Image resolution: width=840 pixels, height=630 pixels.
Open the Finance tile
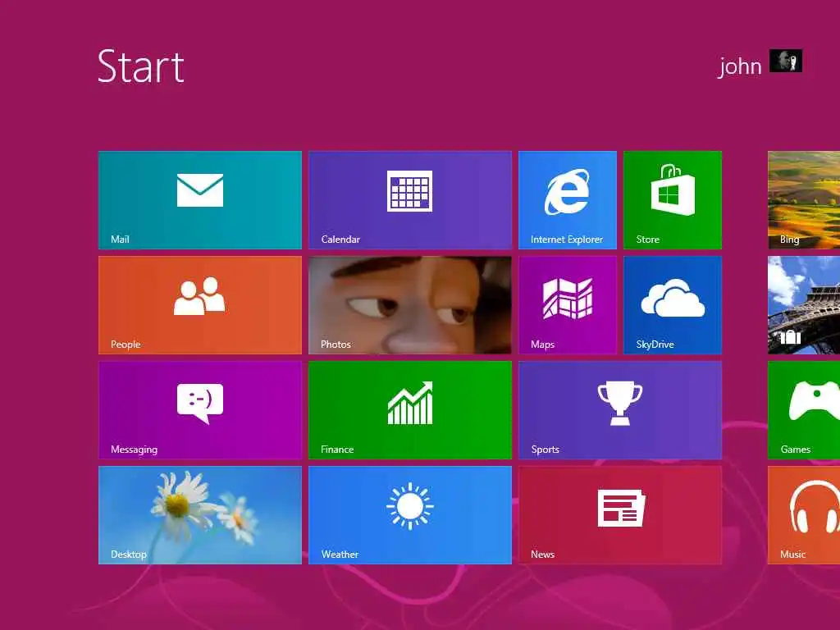click(x=410, y=410)
